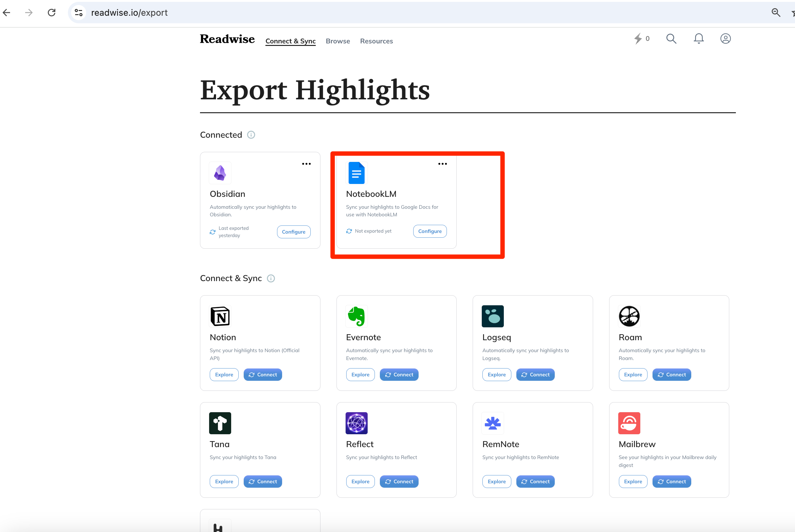Click the Readwise search magnifier icon
795x532 pixels.
tap(671, 39)
